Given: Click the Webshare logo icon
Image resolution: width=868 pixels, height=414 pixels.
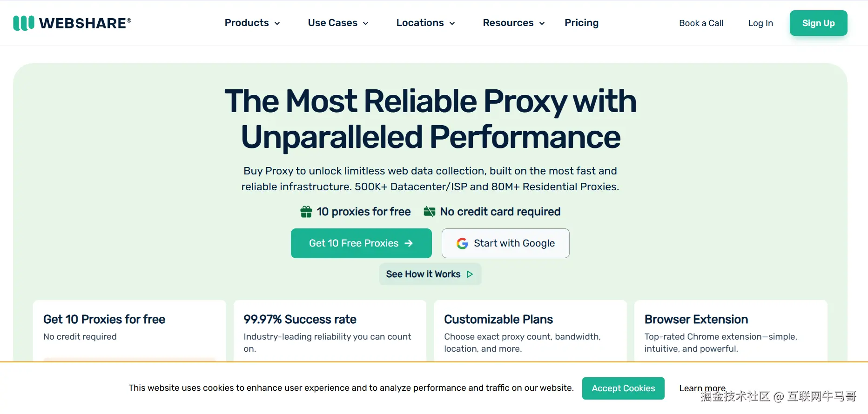Looking at the screenshot, I should tap(24, 23).
